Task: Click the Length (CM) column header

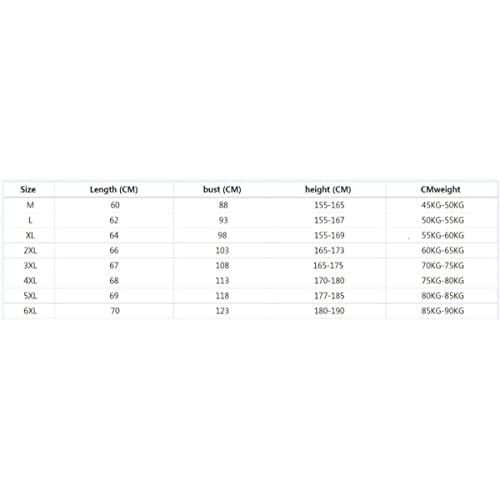Action: coord(114,189)
